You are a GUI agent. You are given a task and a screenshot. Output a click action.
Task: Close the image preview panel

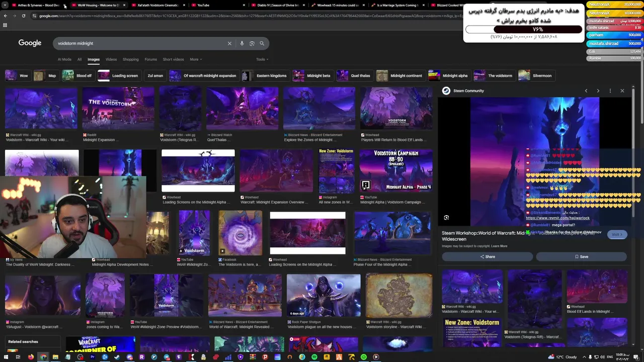pyautogui.click(x=622, y=90)
